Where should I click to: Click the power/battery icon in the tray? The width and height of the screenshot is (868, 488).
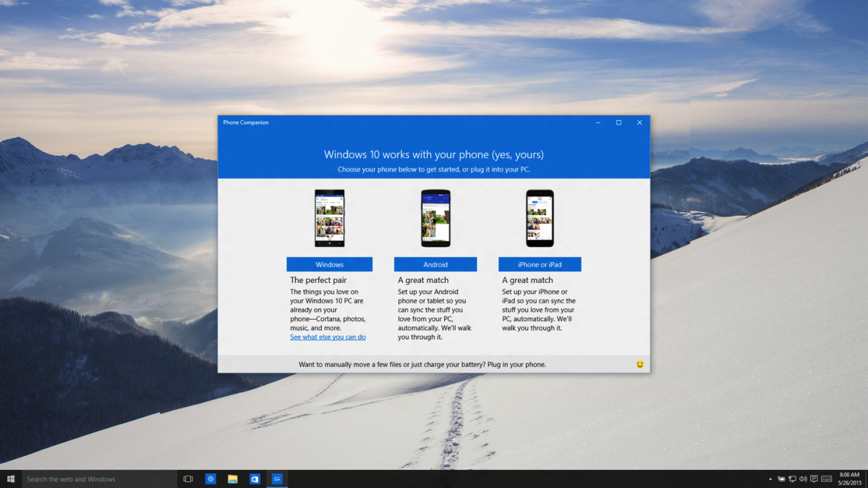click(781, 479)
